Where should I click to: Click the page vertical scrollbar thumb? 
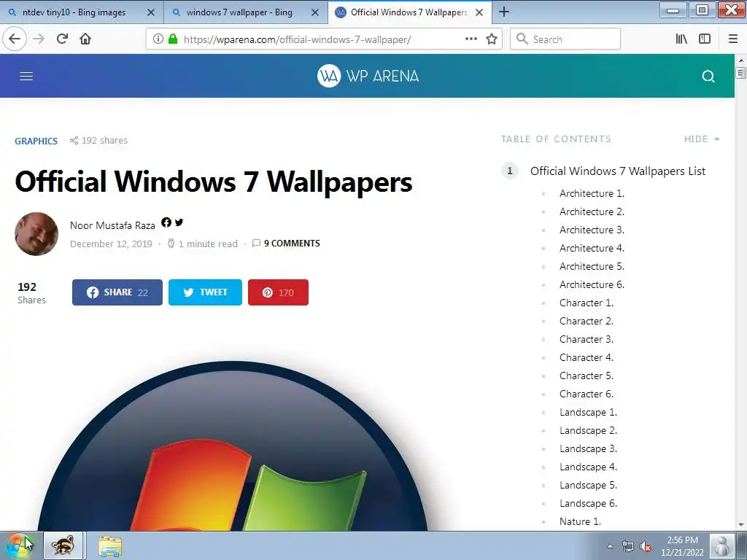(740, 73)
